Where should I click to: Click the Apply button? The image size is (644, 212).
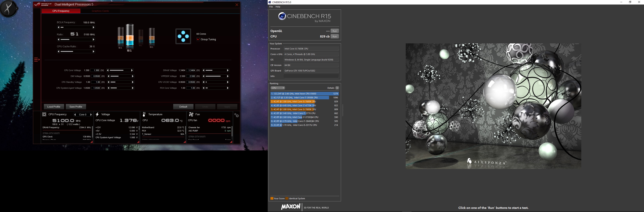[227, 107]
